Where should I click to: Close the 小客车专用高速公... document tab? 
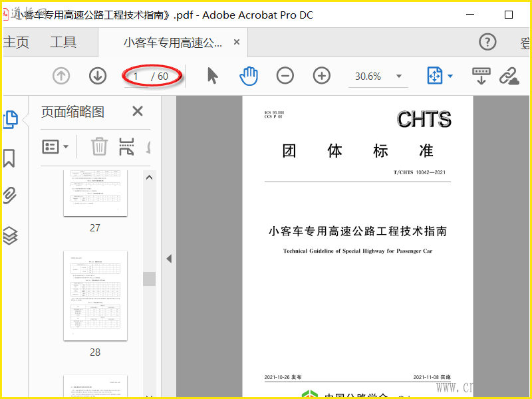(x=237, y=42)
